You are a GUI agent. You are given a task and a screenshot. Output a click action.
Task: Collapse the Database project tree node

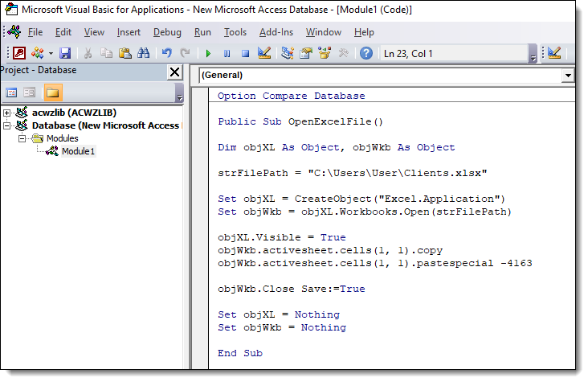coord(7,125)
